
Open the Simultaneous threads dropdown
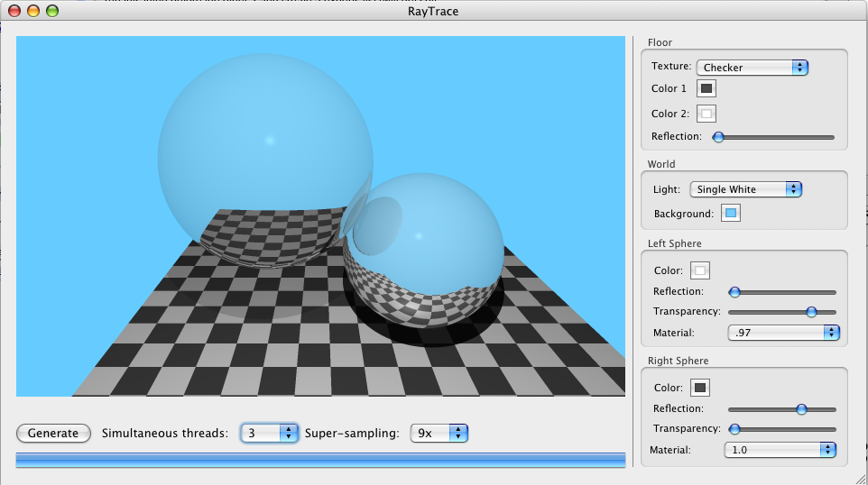(x=269, y=434)
